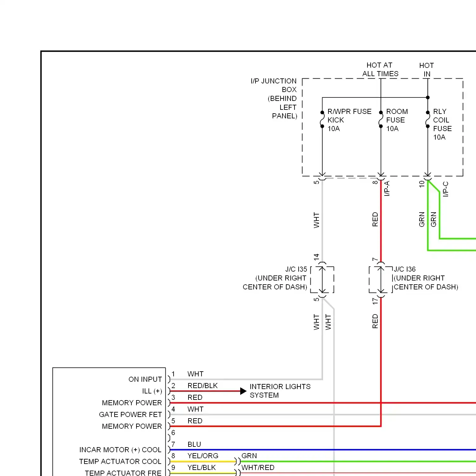The height and width of the screenshot is (476, 476).
Task: Select the ROOM fuse symbol
Action: coord(381,119)
